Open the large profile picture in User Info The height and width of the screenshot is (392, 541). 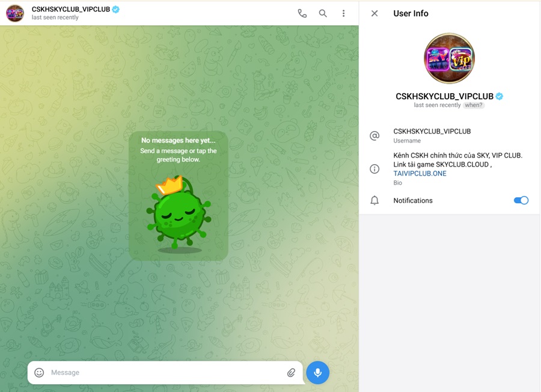[449, 58]
